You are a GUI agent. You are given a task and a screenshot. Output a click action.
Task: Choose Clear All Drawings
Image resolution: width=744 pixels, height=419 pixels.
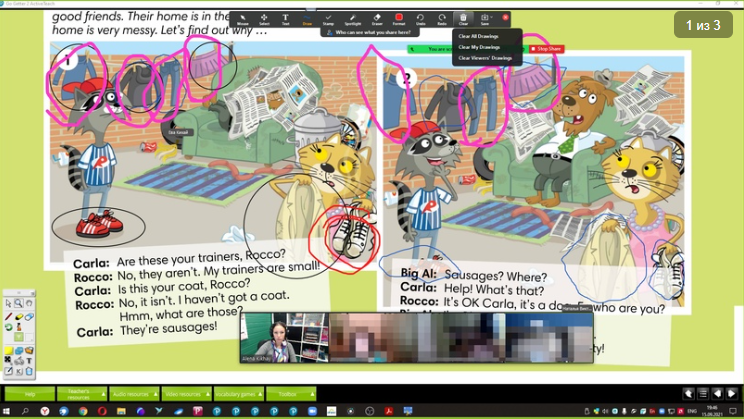478,36
